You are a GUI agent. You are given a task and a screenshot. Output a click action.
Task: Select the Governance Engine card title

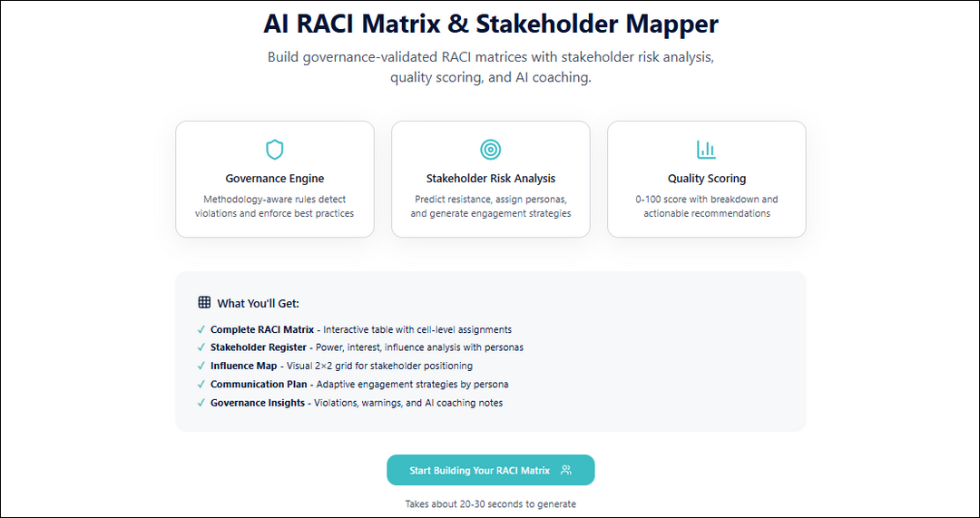pos(275,179)
